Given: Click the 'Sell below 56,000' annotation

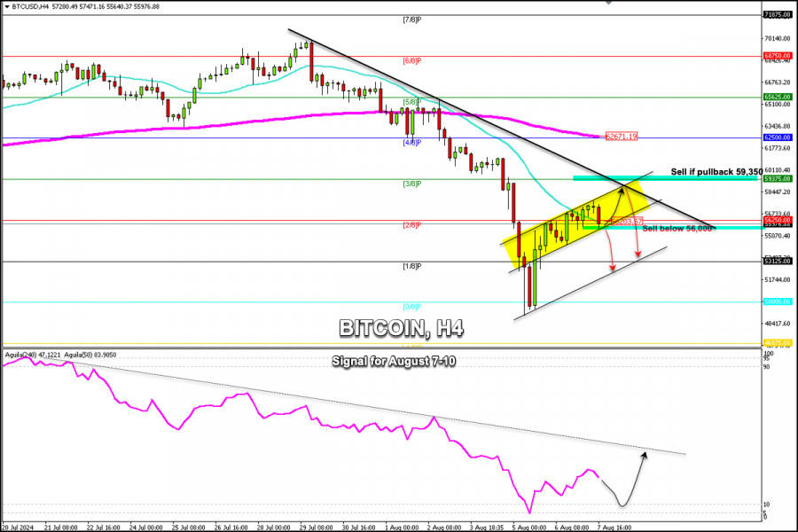Looking at the screenshot, I should (x=677, y=229).
